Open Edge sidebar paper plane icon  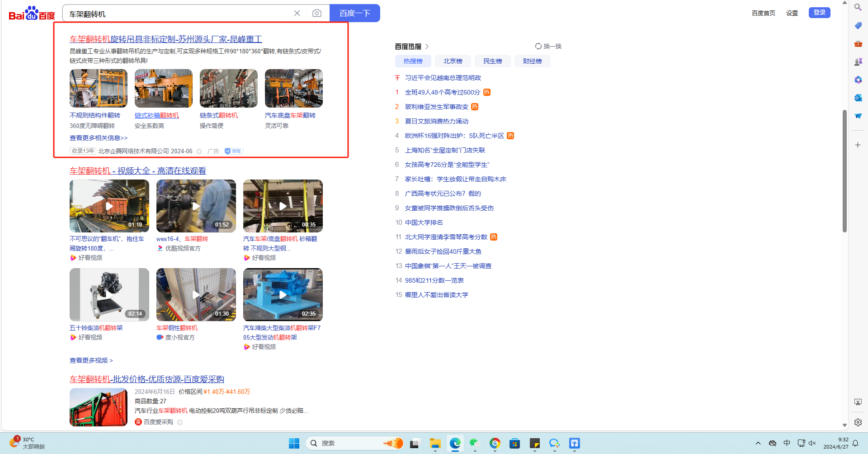[858, 116]
